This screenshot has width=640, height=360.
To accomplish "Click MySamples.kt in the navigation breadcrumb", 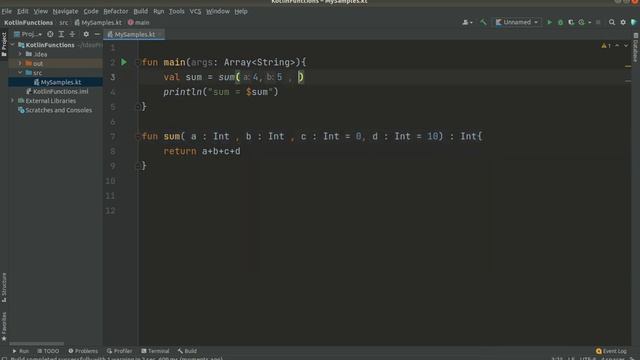I will pyautogui.click(x=98, y=23).
